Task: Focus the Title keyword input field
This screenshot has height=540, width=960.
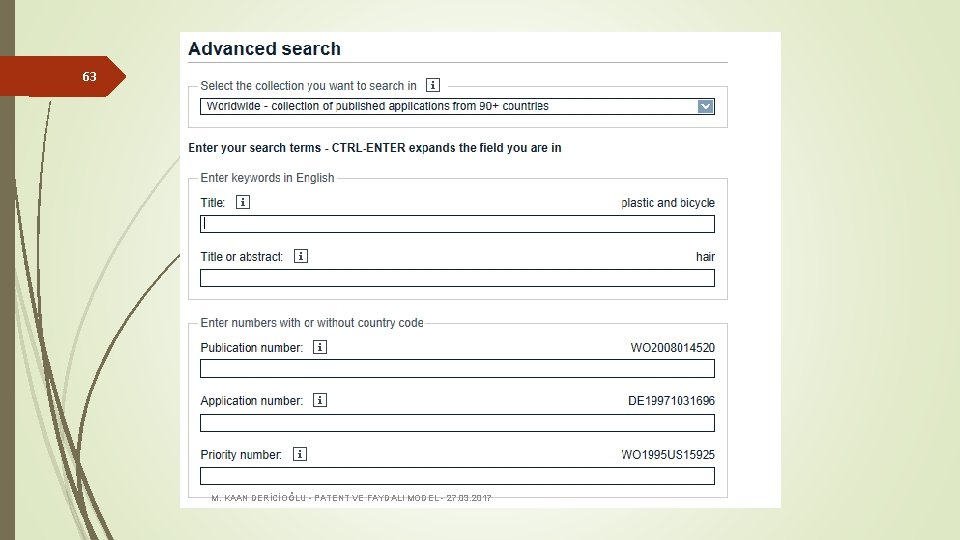Action: (x=457, y=224)
